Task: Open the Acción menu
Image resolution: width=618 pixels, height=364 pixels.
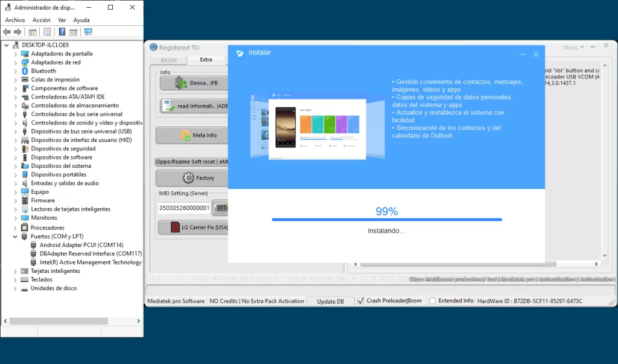Action: pyautogui.click(x=42, y=20)
